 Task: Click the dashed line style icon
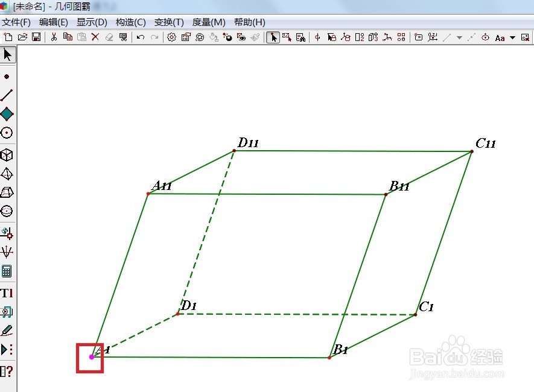pyautogui.click(x=471, y=37)
